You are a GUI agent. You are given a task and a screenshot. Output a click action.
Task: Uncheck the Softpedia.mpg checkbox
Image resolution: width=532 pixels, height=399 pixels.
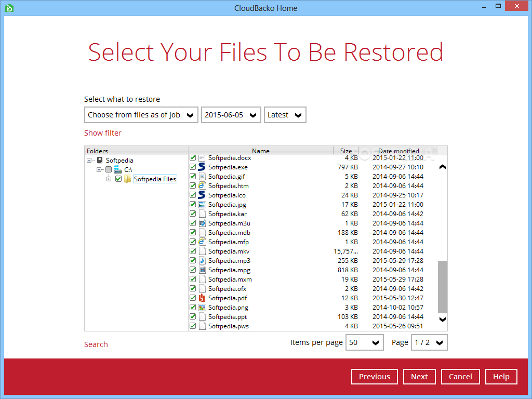pyautogui.click(x=193, y=270)
